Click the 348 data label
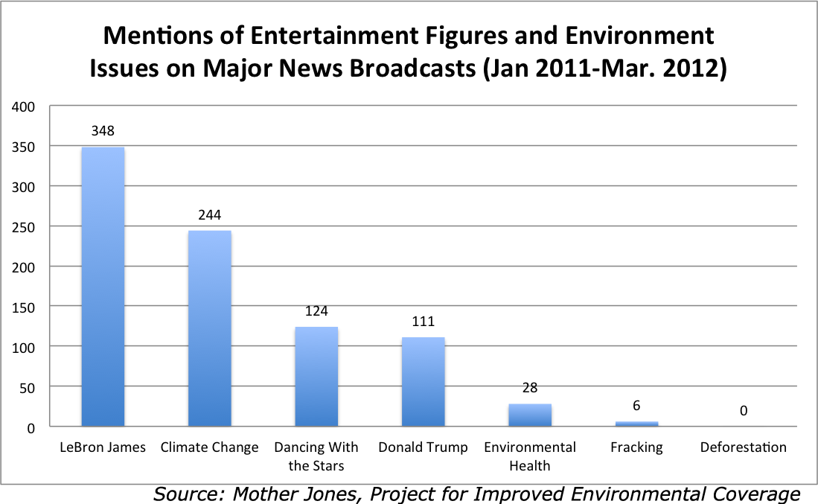 pos(103,131)
